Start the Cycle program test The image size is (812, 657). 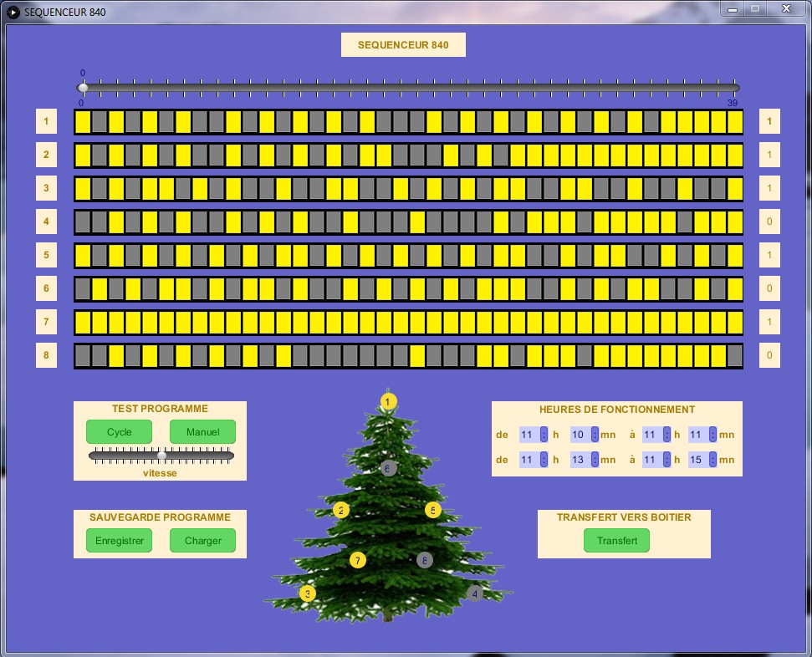pyautogui.click(x=119, y=432)
